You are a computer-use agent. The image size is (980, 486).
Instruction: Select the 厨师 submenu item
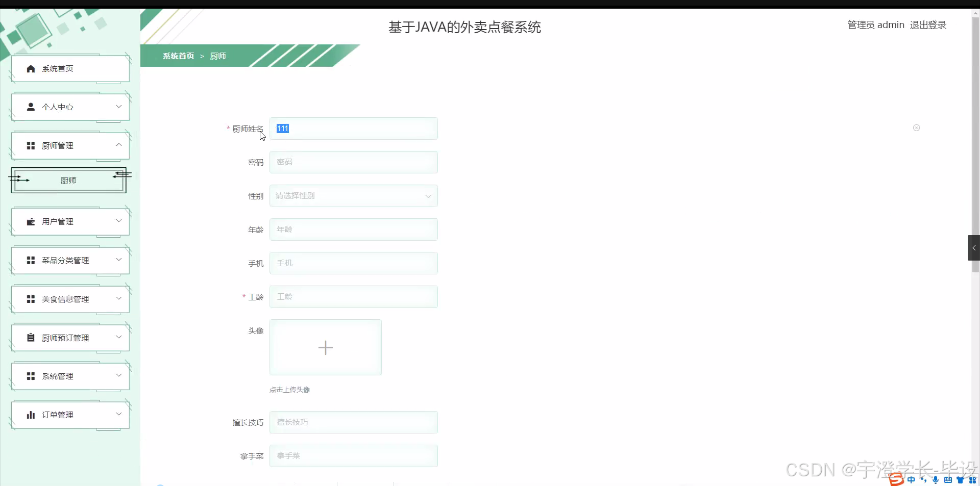(68, 180)
